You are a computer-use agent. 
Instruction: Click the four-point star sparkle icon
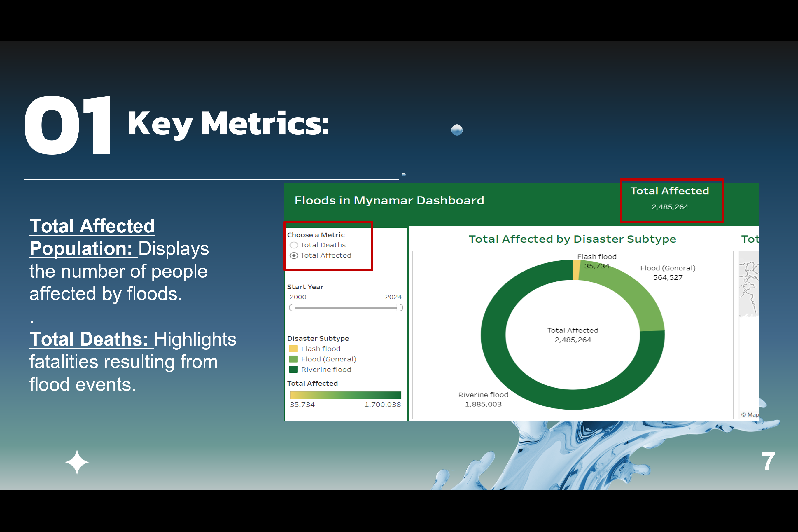coord(77,462)
